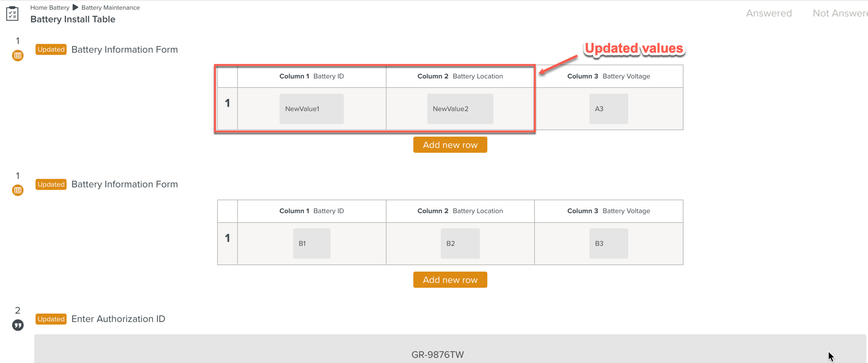The width and height of the screenshot is (868, 363).
Task: Add new row to the first table
Action: [x=450, y=145]
